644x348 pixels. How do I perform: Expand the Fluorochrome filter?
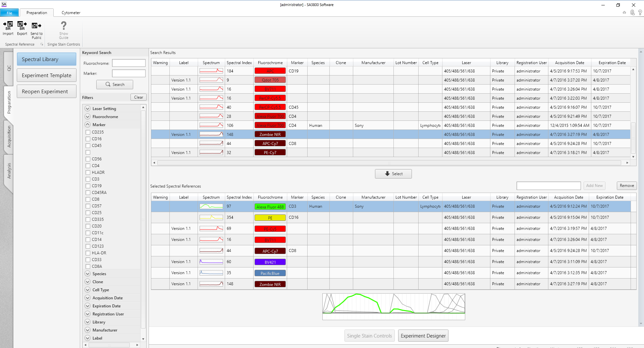point(88,116)
